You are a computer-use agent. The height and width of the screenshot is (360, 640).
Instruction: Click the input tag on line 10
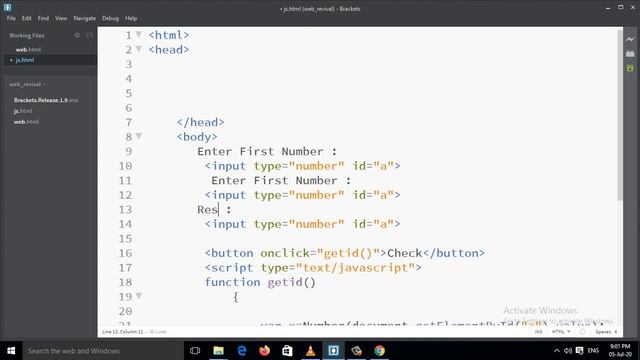302,166
